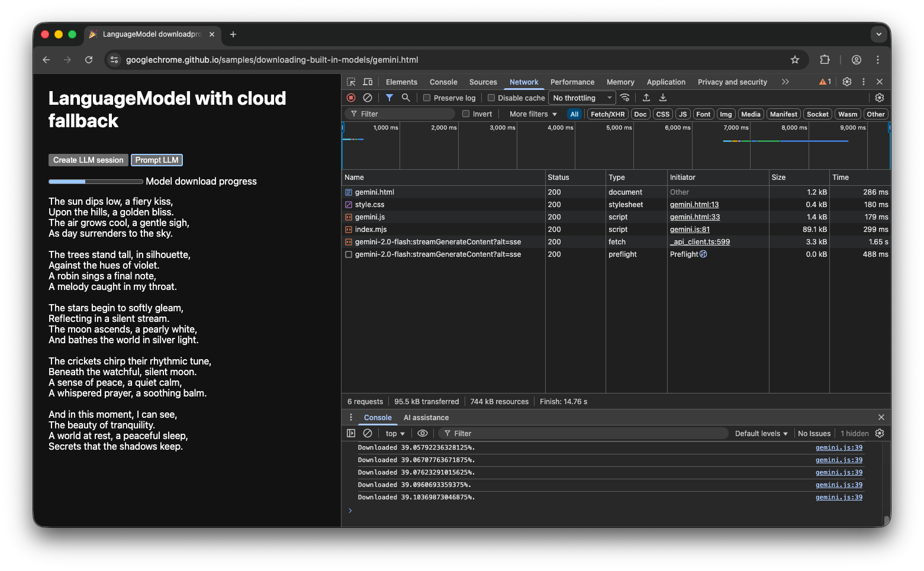Toggle the Invert filter checkbox
924x571 pixels.
(x=466, y=114)
